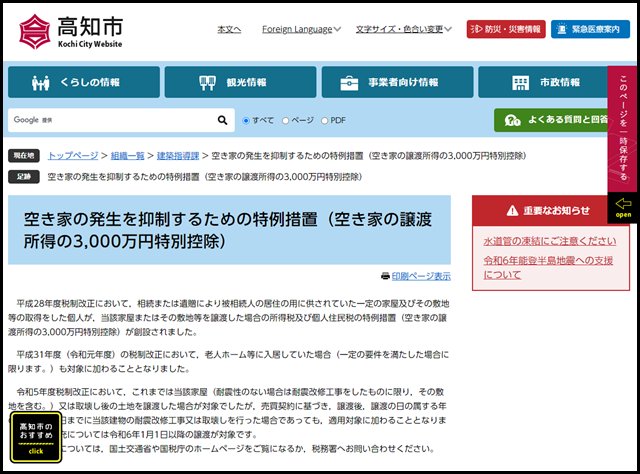This screenshot has width=640, height=474.
Task: Select the すべて radio button
Action: (246, 121)
